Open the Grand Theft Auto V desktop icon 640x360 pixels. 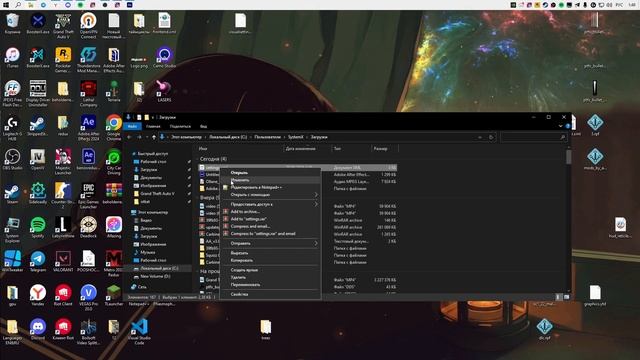click(63, 25)
